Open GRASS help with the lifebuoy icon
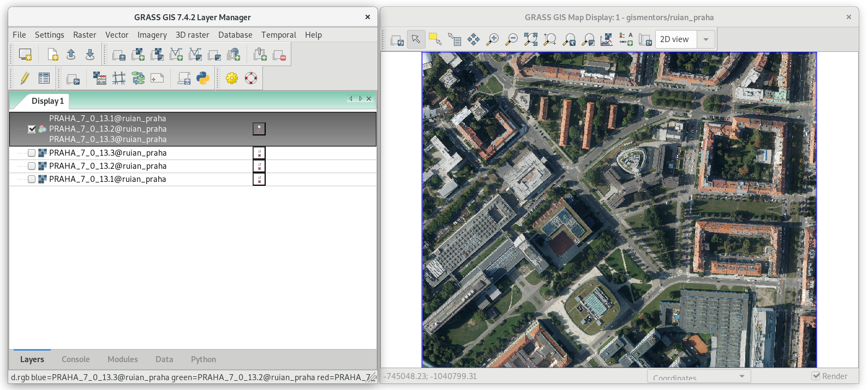The width and height of the screenshot is (868, 390). click(x=251, y=79)
